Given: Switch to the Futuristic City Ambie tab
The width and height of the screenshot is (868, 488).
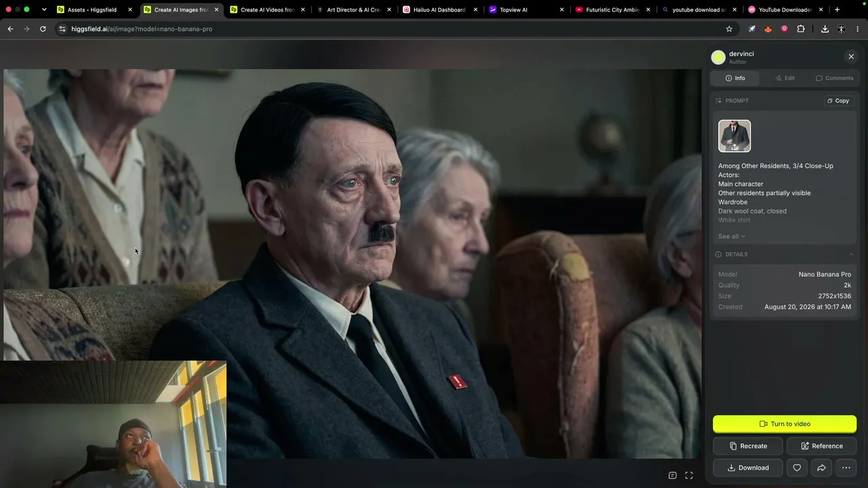Looking at the screenshot, I should [x=613, y=9].
